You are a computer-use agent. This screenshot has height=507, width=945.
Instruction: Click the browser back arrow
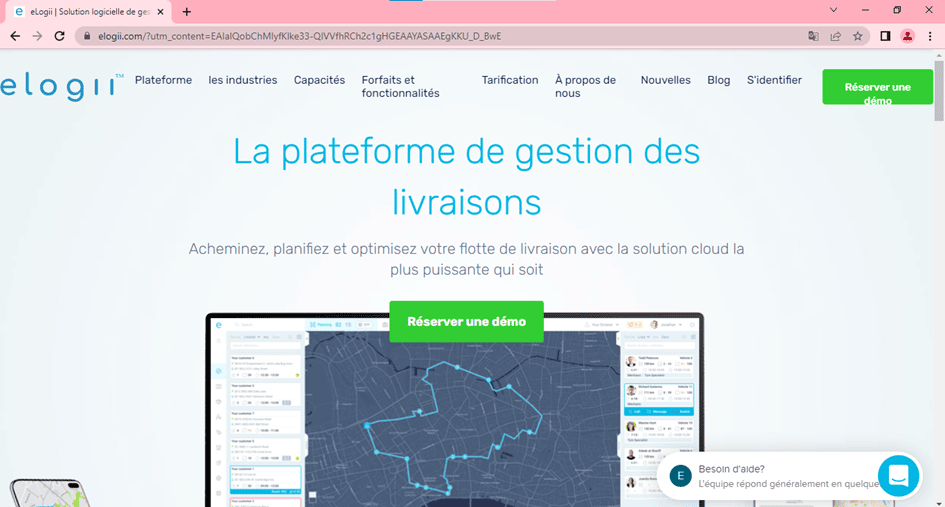(x=15, y=36)
